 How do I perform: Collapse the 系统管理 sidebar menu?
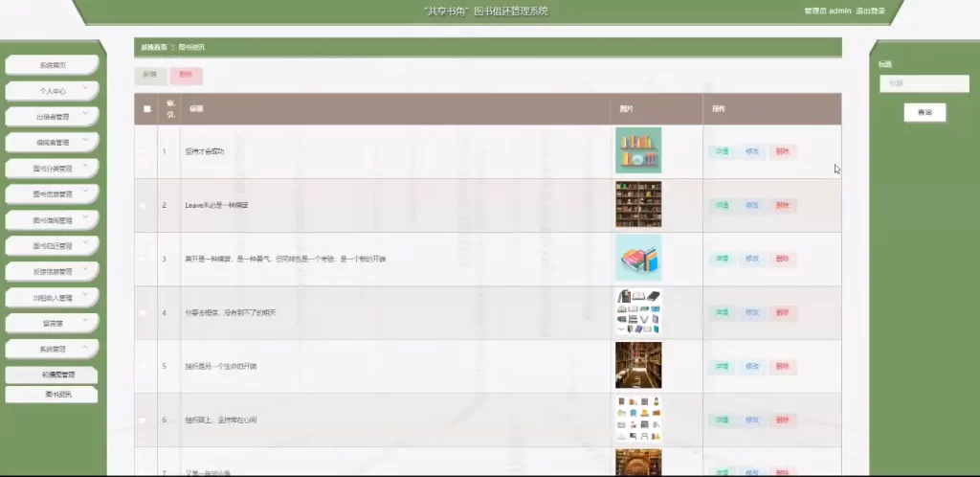click(x=53, y=349)
